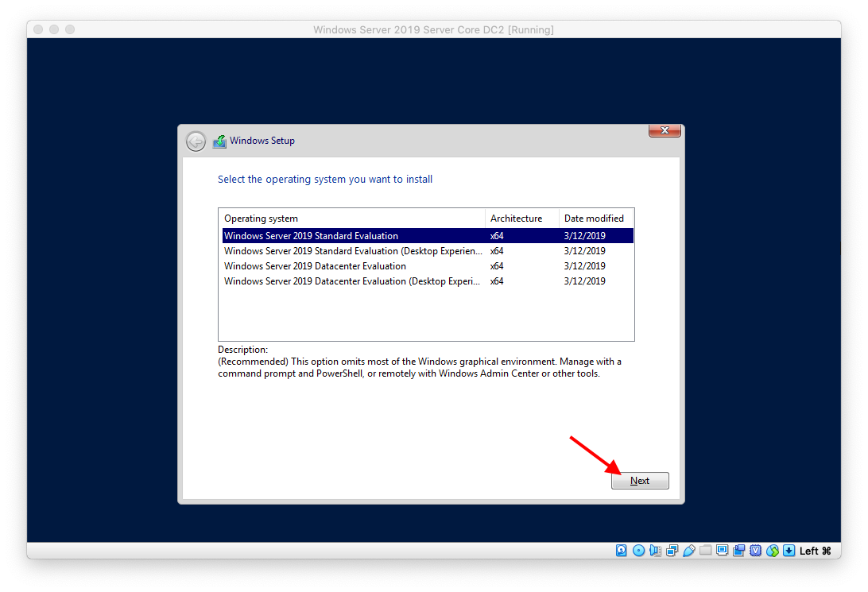Screen dimensions: 868x592
Task: Click the Next button
Action: tap(640, 481)
